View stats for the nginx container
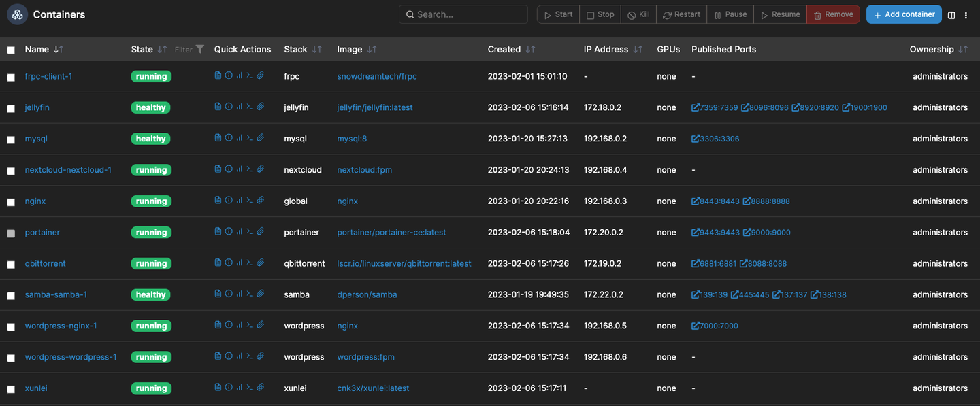 coord(239,201)
